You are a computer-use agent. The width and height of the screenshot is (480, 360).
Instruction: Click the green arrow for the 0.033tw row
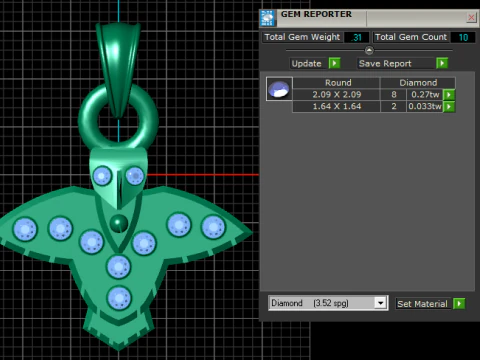449,107
